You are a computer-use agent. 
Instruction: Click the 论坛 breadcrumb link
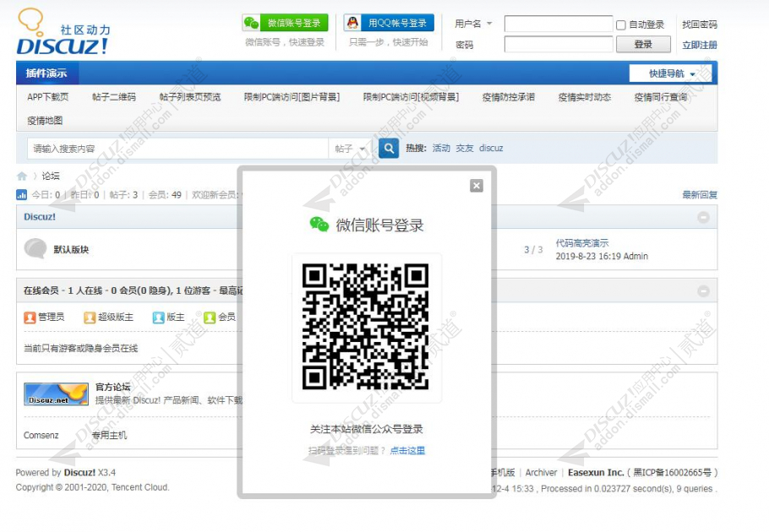click(51, 176)
